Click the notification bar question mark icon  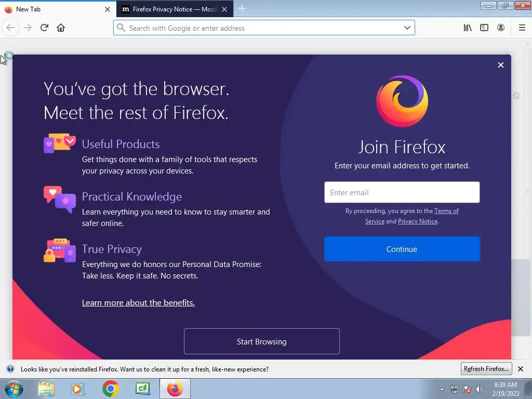[x=10, y=369]
